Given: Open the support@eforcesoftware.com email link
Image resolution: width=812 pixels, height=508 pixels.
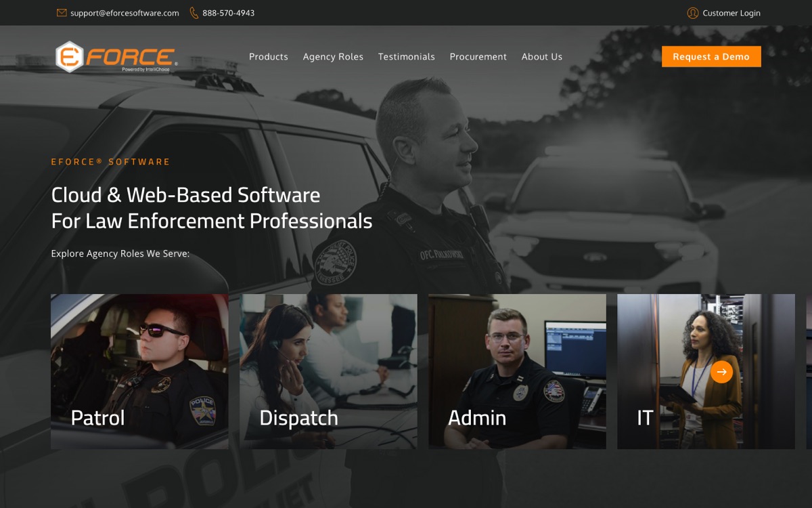Looking at the screenshot, I should (125, 13).
